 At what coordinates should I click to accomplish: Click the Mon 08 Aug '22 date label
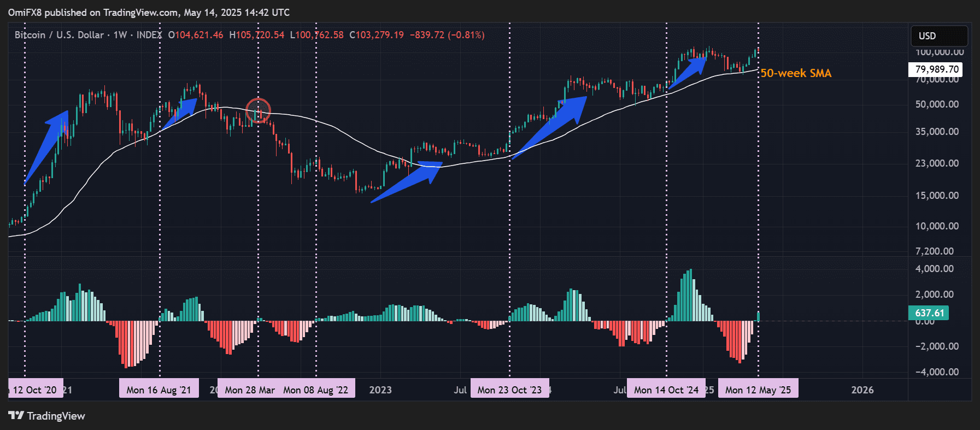316,390
